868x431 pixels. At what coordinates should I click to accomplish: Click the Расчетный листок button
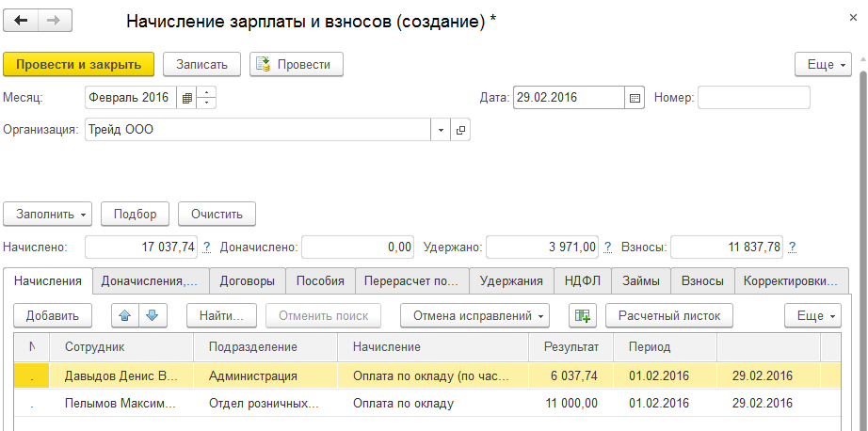click(x=669, y=315)
